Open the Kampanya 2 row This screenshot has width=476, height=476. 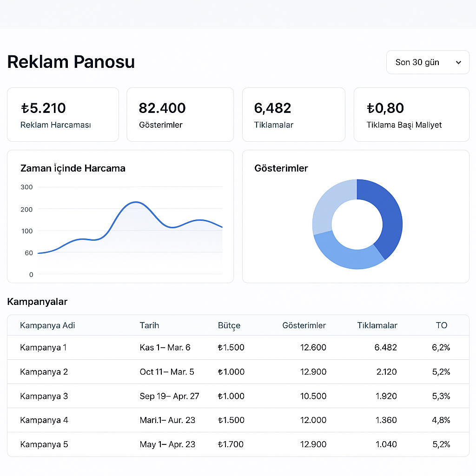(44, 372)
